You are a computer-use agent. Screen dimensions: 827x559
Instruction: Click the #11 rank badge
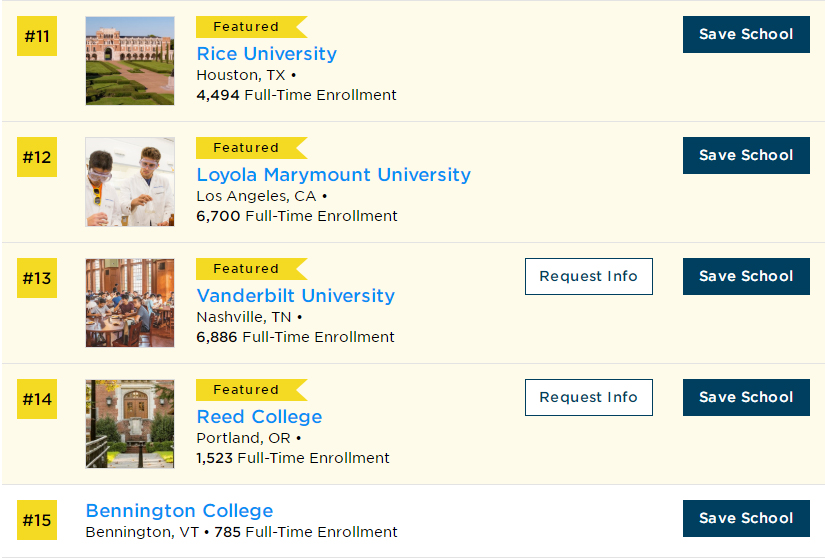tap(37, 36)
